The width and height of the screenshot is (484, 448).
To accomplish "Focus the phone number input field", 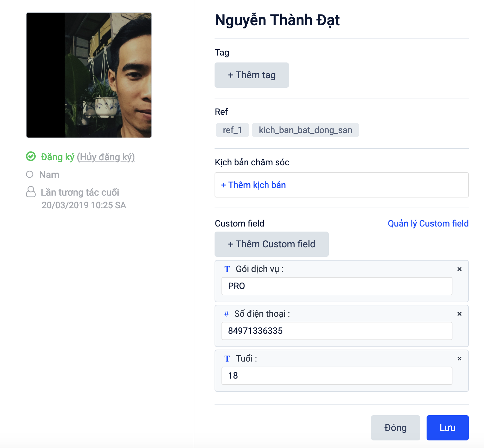I will point(337,331).
